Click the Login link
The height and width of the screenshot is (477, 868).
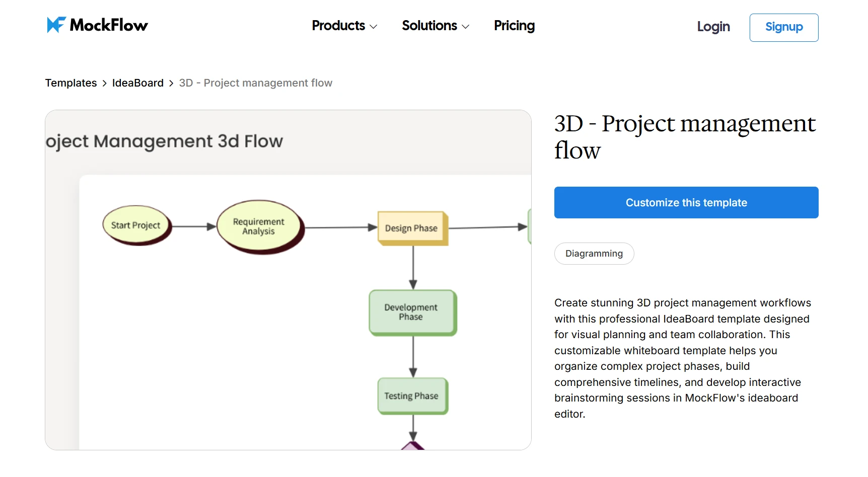click(713, 27)
